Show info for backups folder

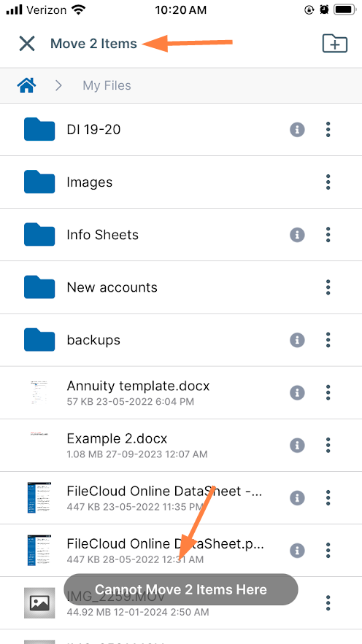[297, 340]
